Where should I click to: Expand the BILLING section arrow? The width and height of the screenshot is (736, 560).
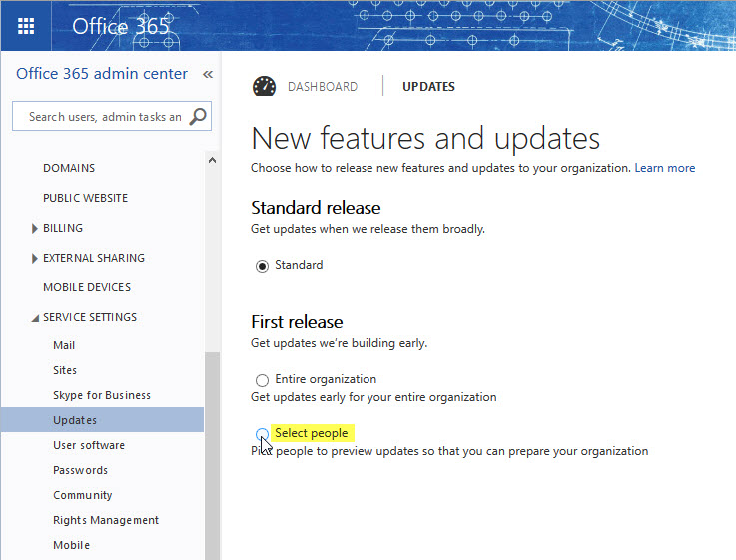[34, 229]
